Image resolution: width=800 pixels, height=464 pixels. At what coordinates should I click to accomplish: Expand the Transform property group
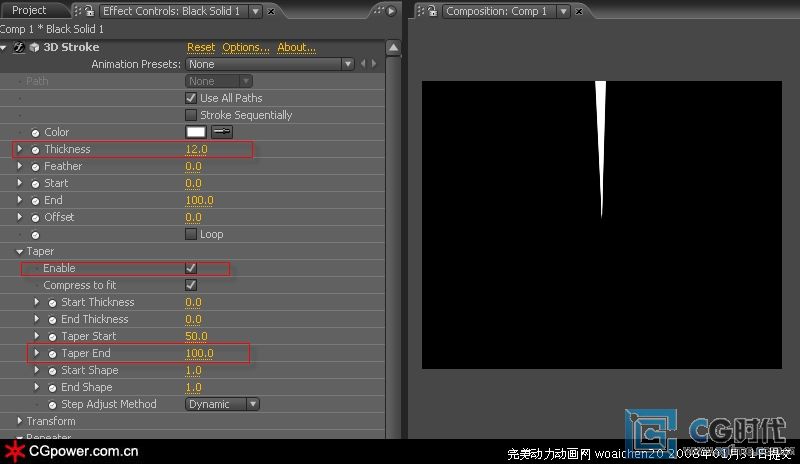pos(19,422)
